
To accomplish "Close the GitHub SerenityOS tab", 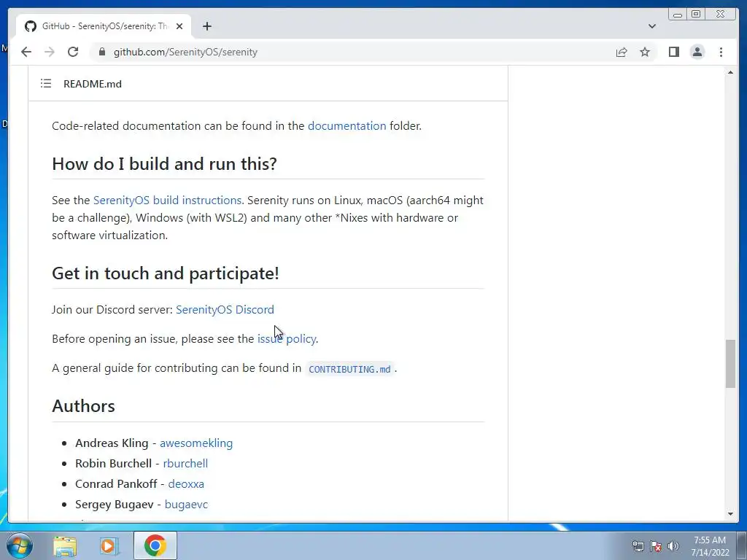I will [179, 26].
